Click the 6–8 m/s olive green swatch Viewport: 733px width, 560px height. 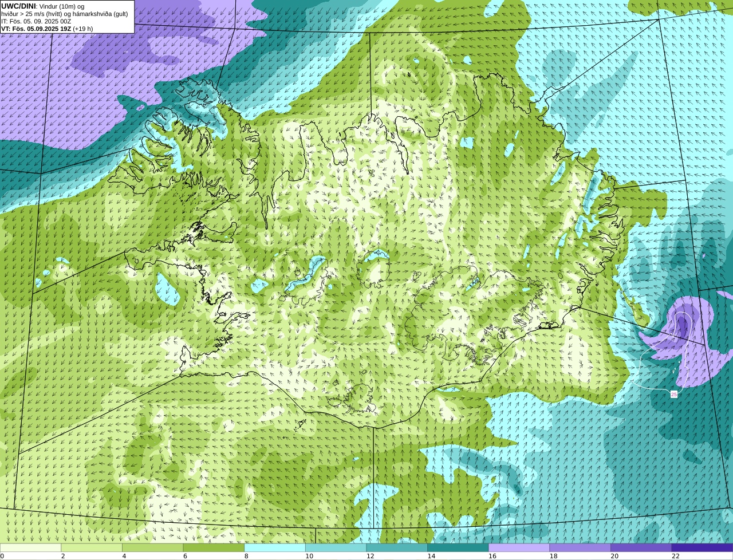pyautogui.click(x=214, y=547)
